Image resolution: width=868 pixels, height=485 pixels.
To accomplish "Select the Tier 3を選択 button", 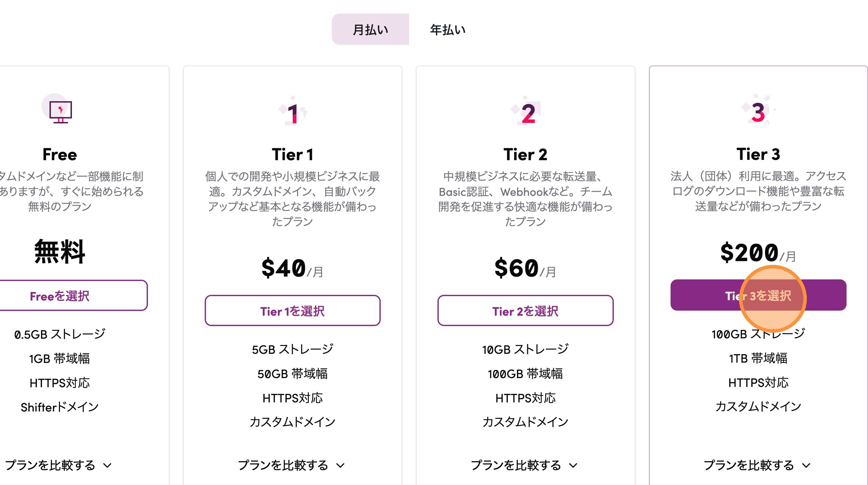I will pos(758,295).
